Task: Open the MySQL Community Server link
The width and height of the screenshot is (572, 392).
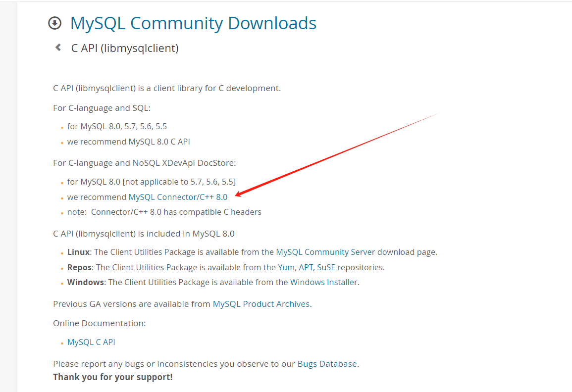Action: 325,252
